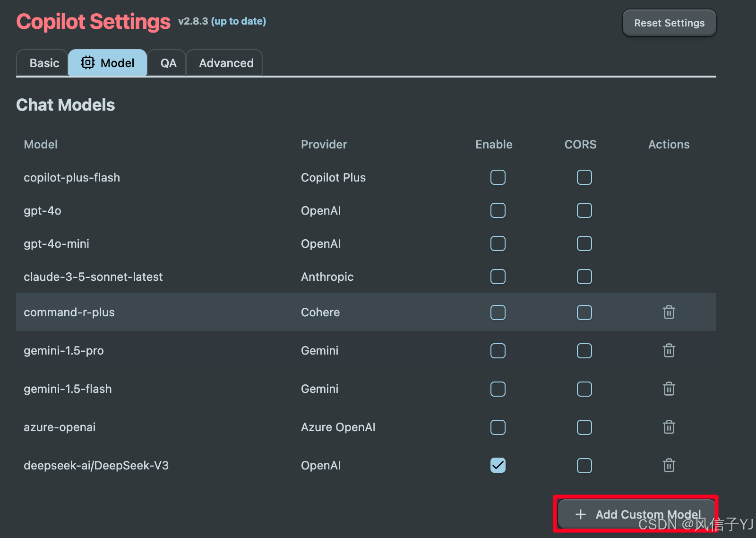Click the Reset Settings button
756x538 pixels.
click(x=669, y=23)
